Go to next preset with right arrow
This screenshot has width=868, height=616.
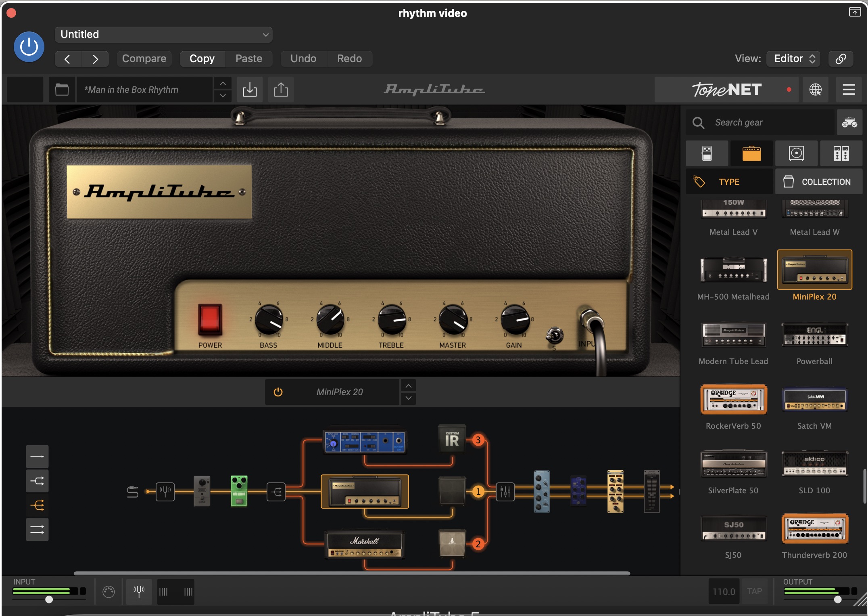click(95, 59)
